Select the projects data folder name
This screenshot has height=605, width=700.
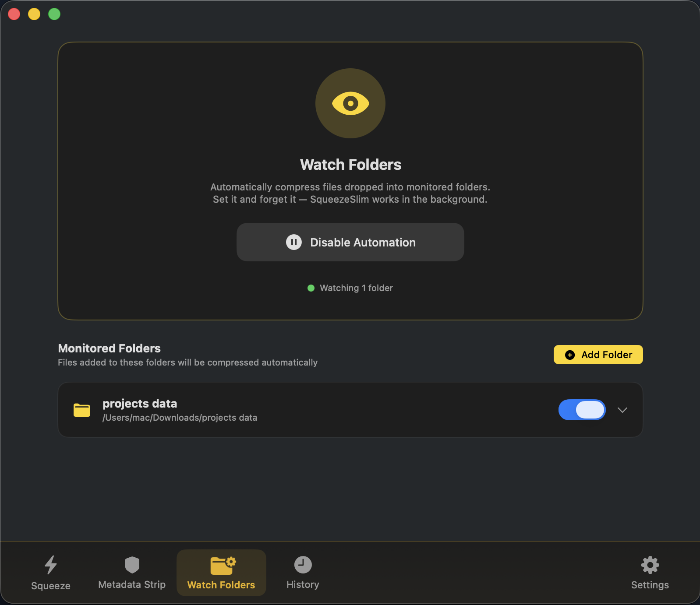click(140, 404)
